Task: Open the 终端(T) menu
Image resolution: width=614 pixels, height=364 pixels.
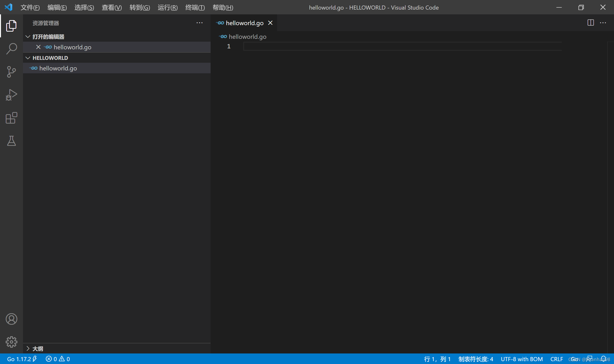Action: [x=195, y=7]
